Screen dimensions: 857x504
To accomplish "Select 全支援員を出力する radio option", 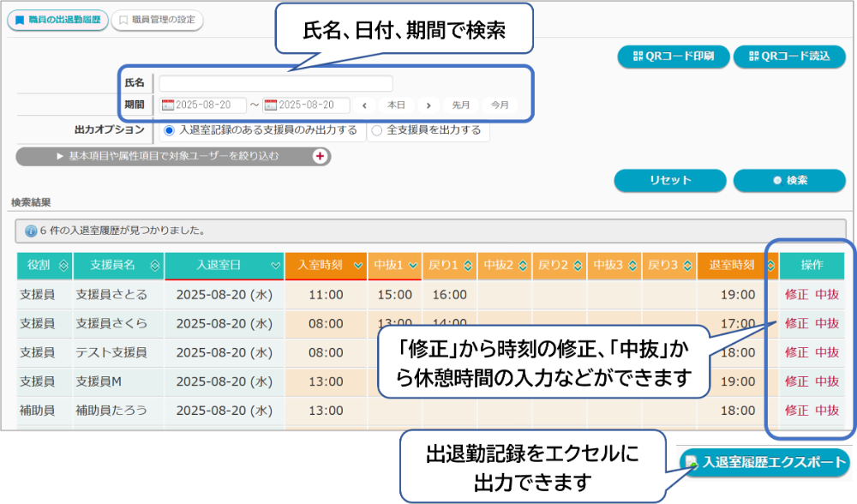I will tap(377, 131).
